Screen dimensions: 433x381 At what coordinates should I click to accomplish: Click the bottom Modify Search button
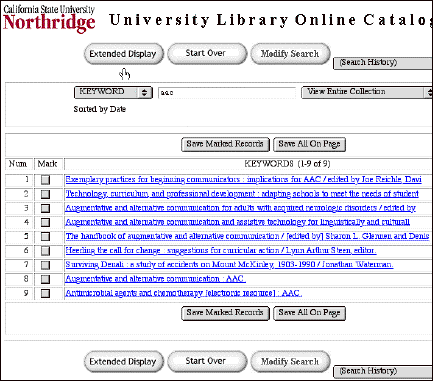(x=290, y=361)
